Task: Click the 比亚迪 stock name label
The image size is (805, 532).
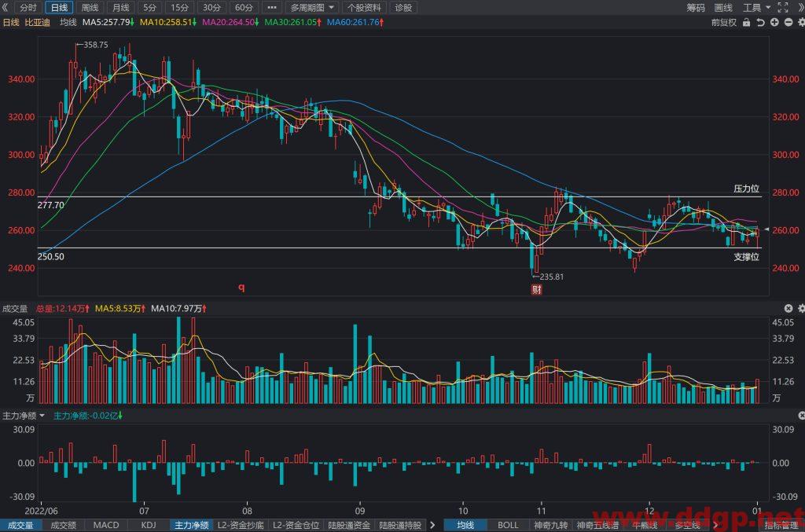Action: [x=38, y=22]
